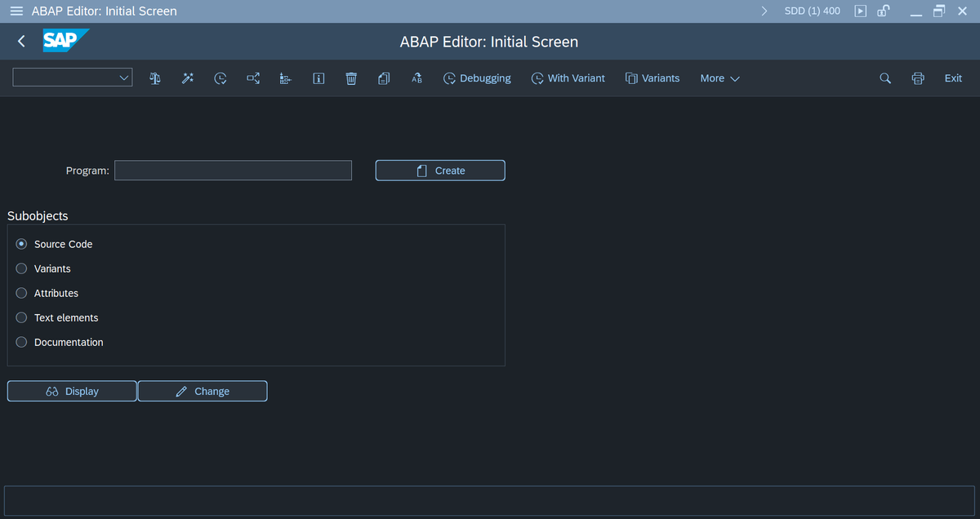Open the transaction command field dropdown
Viewport: 980px width, 519px height.
click(123, 78)
